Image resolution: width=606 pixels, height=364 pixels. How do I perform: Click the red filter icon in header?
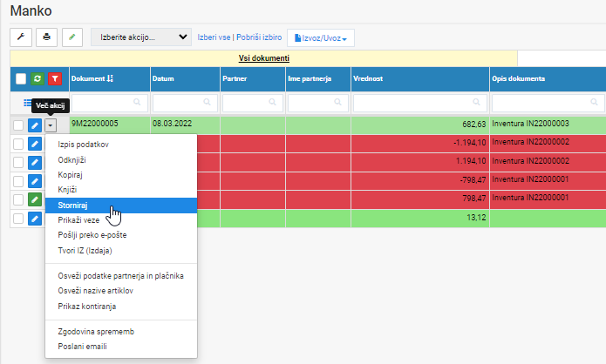point(55,78)
